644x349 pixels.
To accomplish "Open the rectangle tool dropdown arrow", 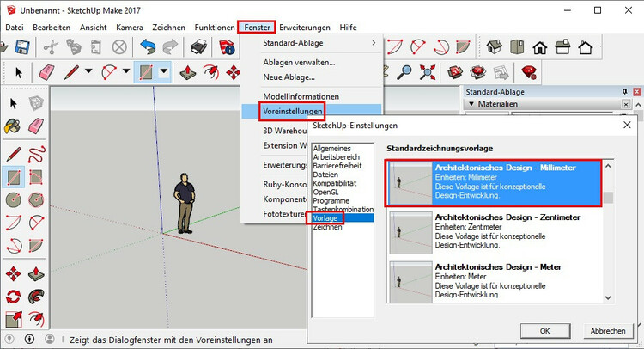I will [x=164, y=71].
